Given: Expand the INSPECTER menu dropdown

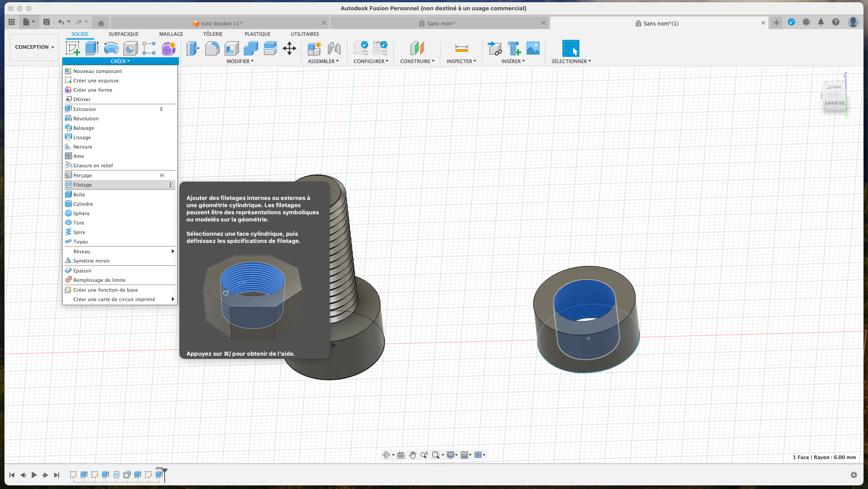Looking at the screenshot, I should (x=461, y=61).
